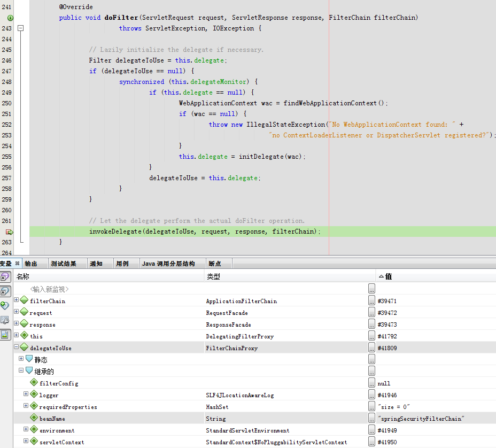Viewport: 496px width, 448px height.
Task: Click the current program counter arrow in the gutter
Action: [9, 232]
